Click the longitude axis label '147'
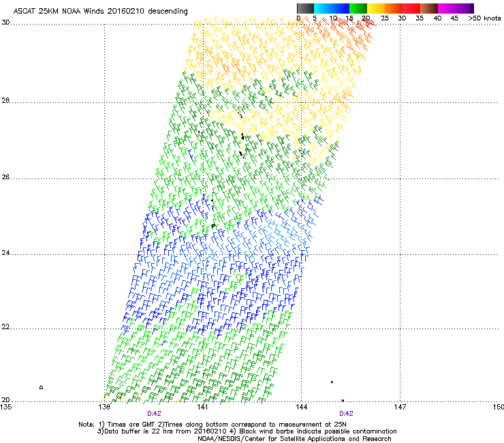 400,407
